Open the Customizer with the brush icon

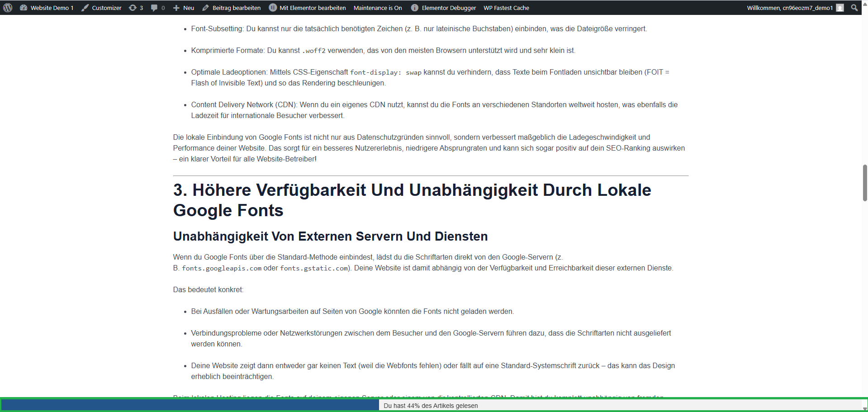(101, 8)
